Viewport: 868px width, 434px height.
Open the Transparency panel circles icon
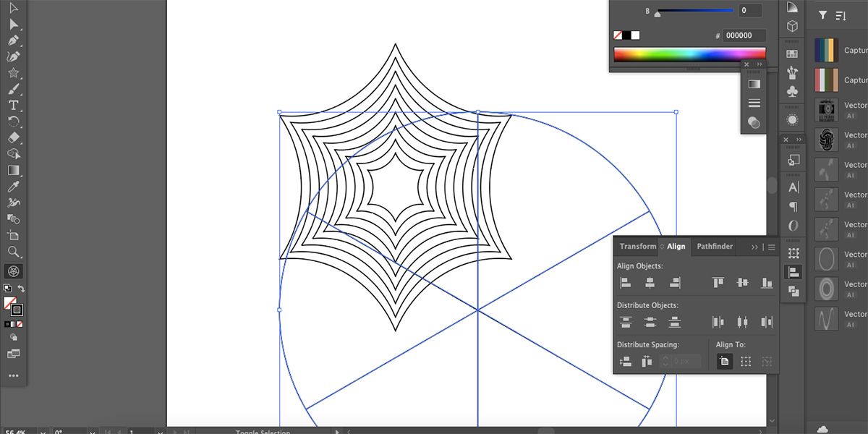point(754,123)
